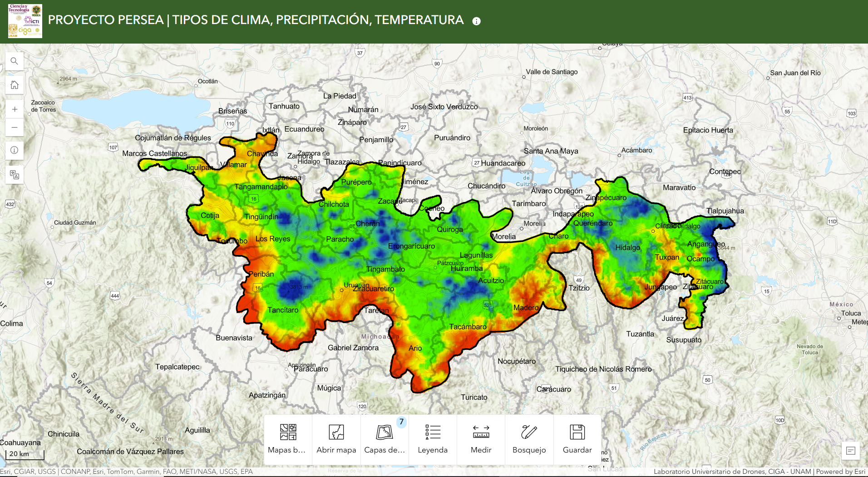Open the Capas de mapa layers list

click(385, 439)
